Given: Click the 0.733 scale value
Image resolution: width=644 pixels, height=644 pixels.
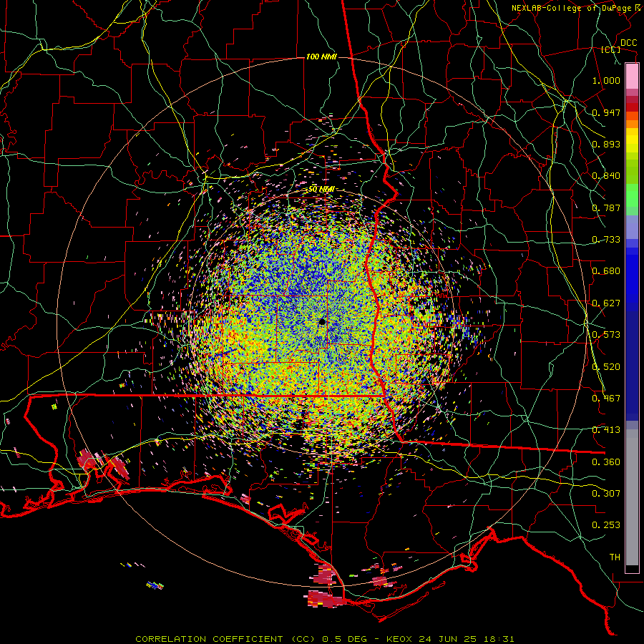Looking at the screenshot, I should [606, 240].
